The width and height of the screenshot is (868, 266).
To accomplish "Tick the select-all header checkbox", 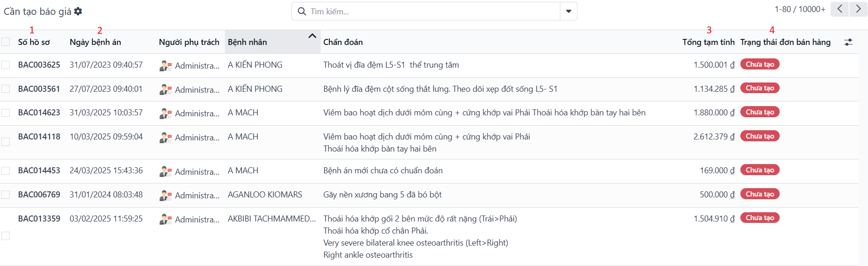I will tap(6, 42).
